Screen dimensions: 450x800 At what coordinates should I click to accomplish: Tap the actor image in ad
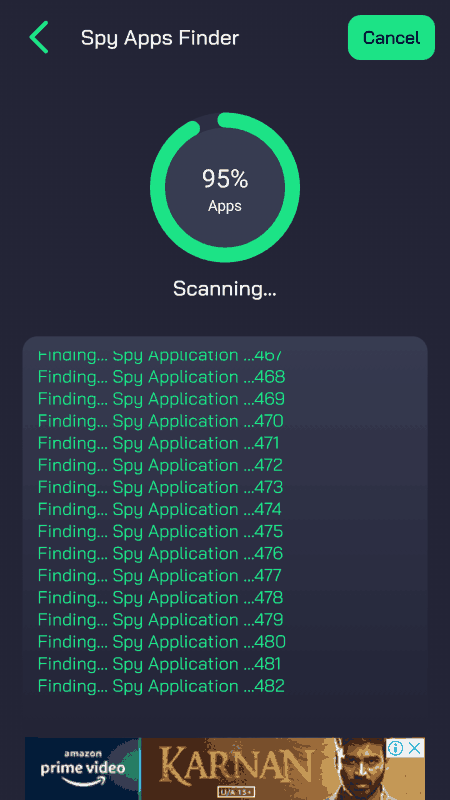point(360,768)
